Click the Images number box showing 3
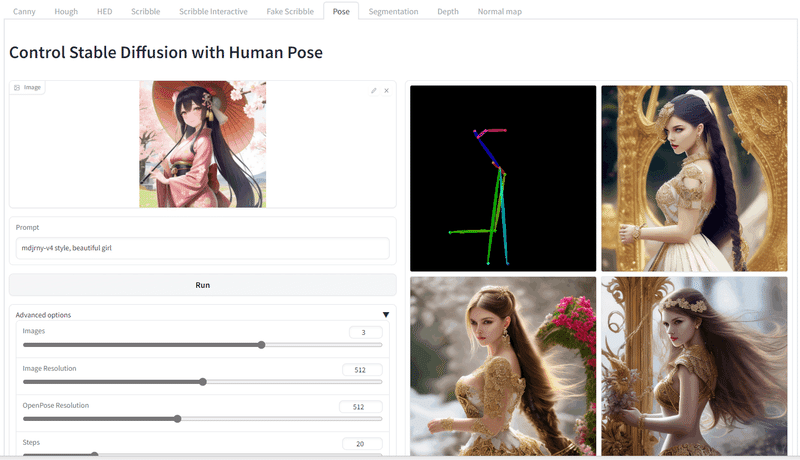 [x=365, y=333]
